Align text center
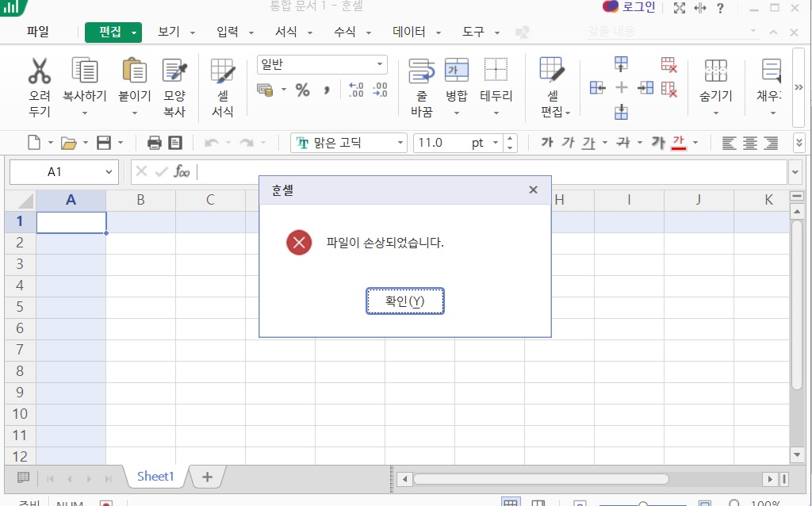Screen dimensions: 812x506 coord(750,143)
